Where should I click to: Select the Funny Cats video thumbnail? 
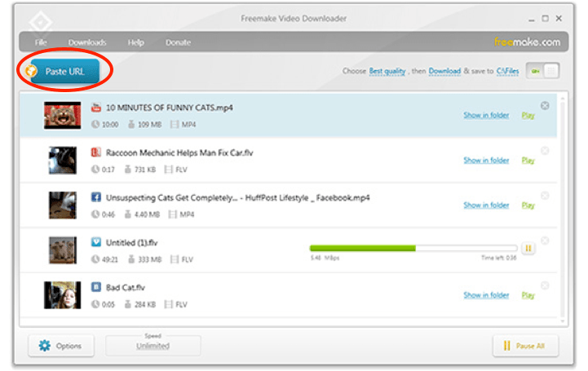(63, 116)
